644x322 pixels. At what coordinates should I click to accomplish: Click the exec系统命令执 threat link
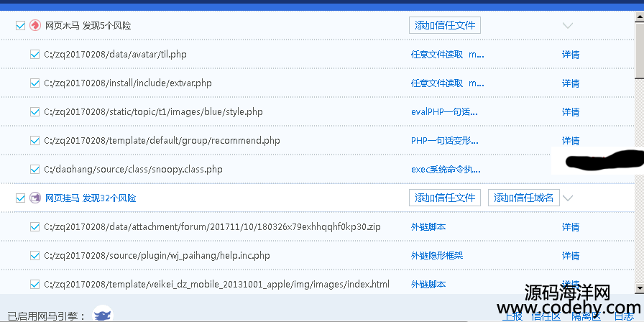coord(446,169)
